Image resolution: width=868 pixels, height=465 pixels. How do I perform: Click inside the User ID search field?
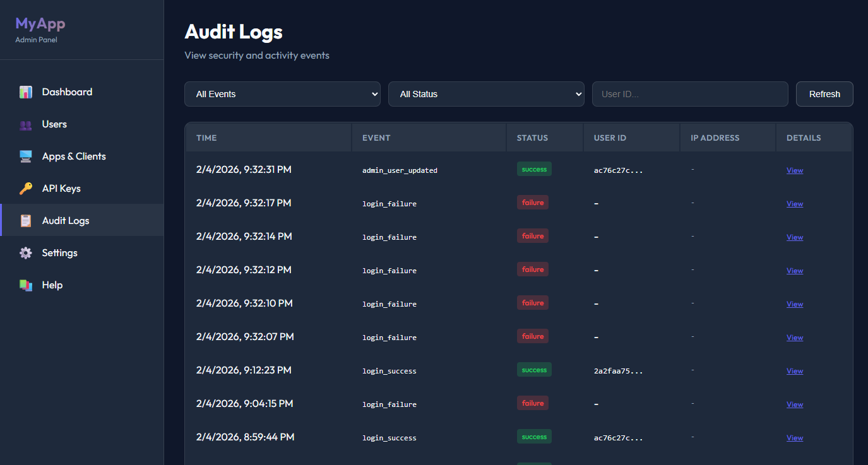pyautogui.click(x=689, y=93)
